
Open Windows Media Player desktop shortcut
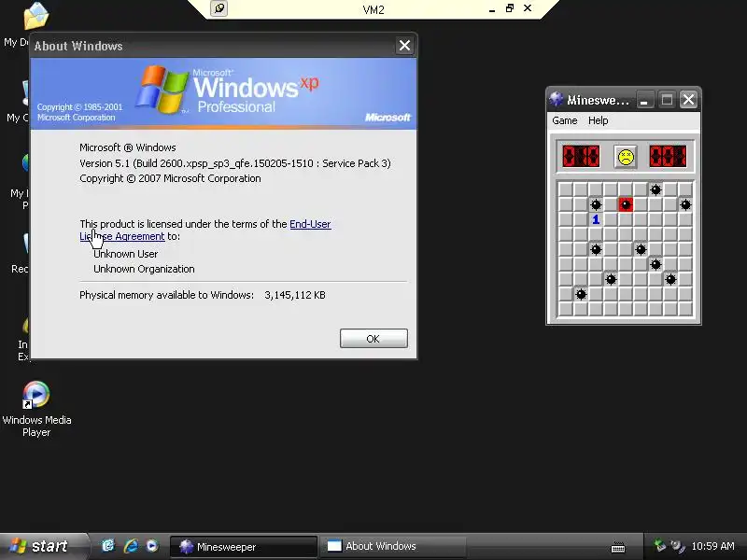click(36, 409)
